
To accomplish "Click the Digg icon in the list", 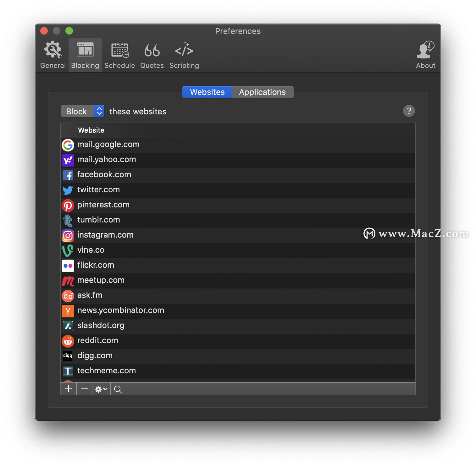I will 68,356.
